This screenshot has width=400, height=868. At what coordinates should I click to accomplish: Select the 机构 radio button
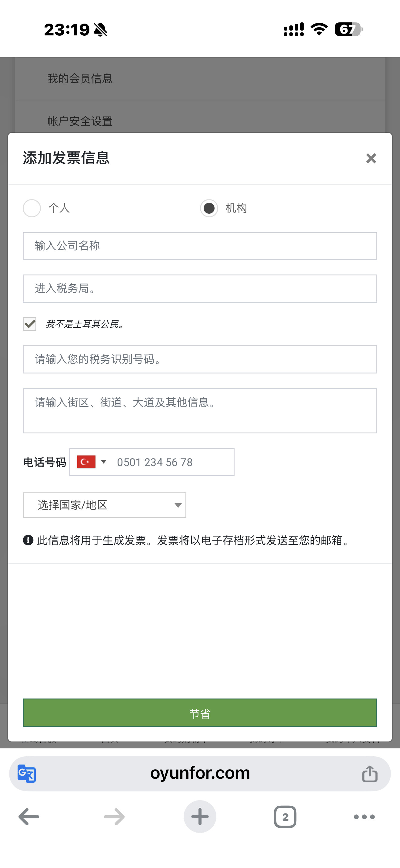(209, 208)
